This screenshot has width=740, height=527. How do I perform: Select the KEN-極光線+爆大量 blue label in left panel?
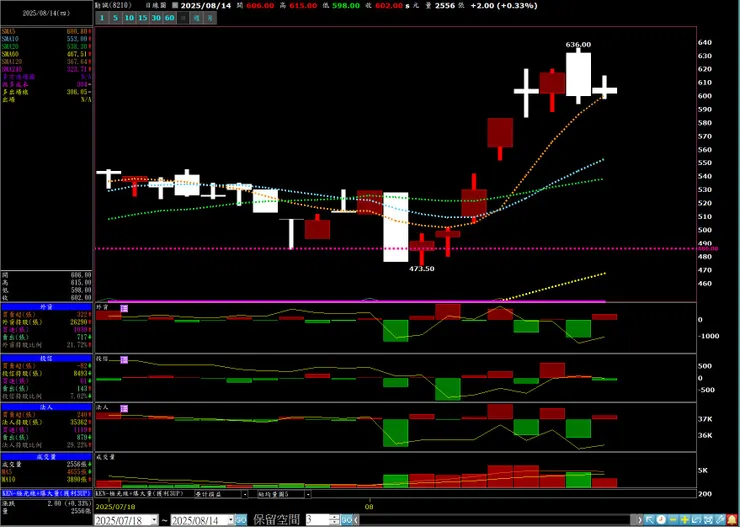[46, 493]
